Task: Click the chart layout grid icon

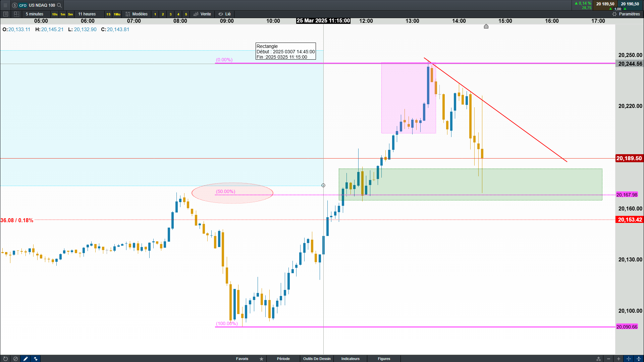Action: pyautogui.click(x=16, y=14)
